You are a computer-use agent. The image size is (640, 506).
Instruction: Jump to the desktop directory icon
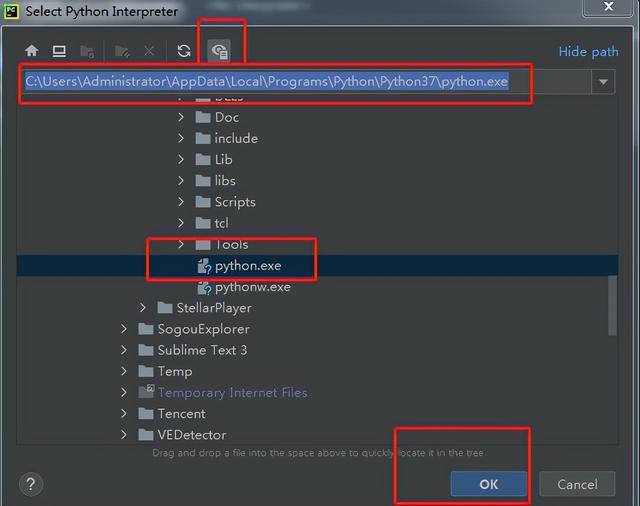pyautogui.click(x=59, y=51)
